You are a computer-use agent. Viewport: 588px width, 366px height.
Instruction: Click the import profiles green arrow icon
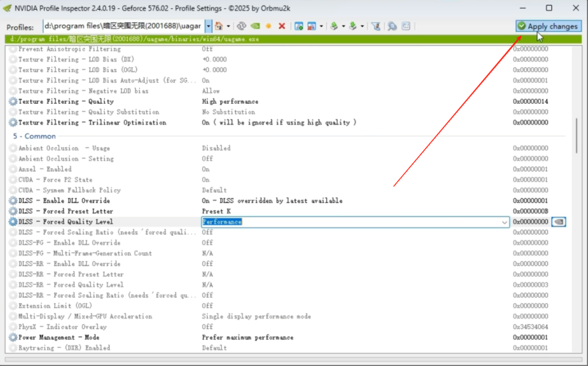click(353, 26)
